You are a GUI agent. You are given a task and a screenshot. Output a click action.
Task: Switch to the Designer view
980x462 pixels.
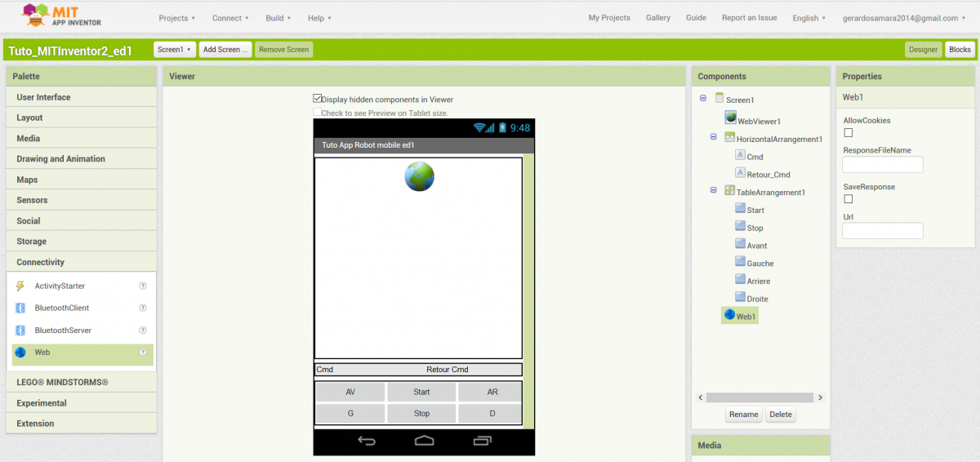pos(924,50)
